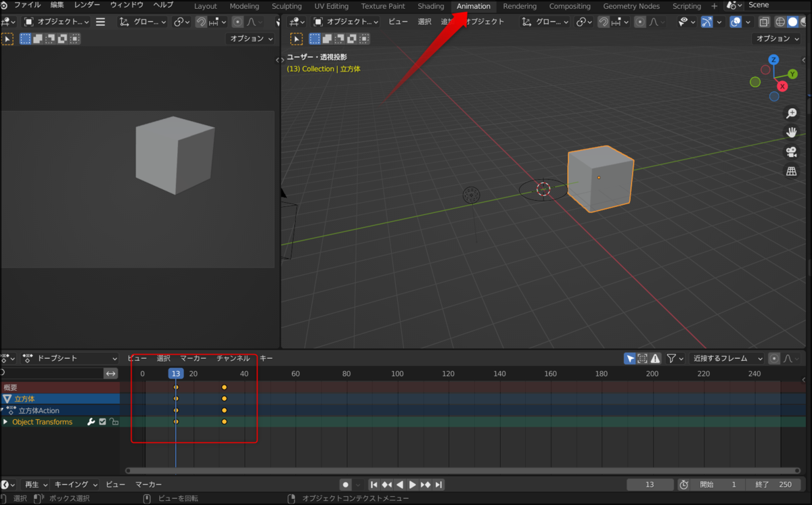Select Solid viewport shading
812x505 pixels.
792,22
